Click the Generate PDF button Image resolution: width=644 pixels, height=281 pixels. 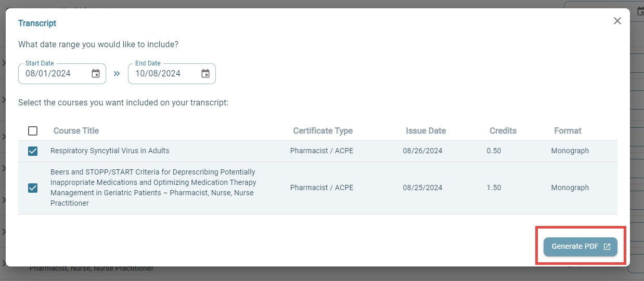click(x=581, y=247)
